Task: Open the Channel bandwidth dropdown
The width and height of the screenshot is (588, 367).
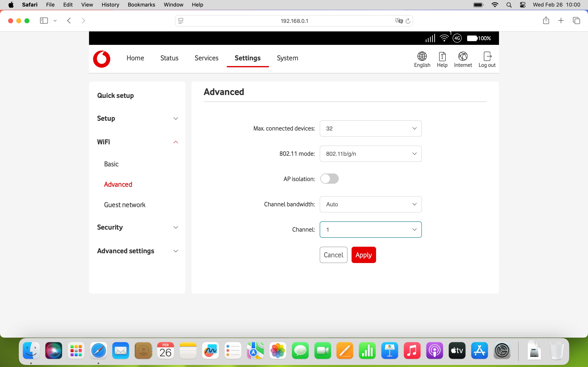Action: [370, 204]
